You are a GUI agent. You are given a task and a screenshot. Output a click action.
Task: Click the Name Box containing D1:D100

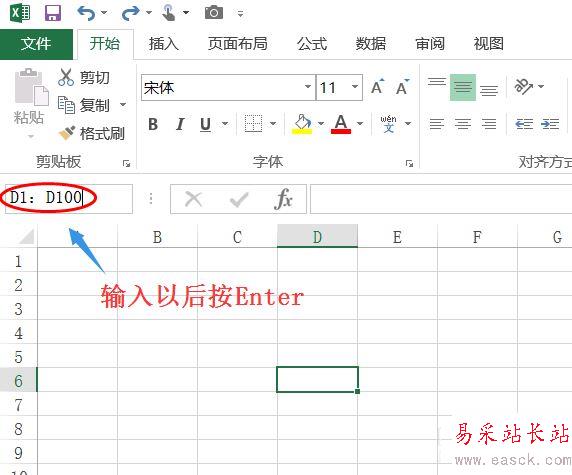click(69, 198)
